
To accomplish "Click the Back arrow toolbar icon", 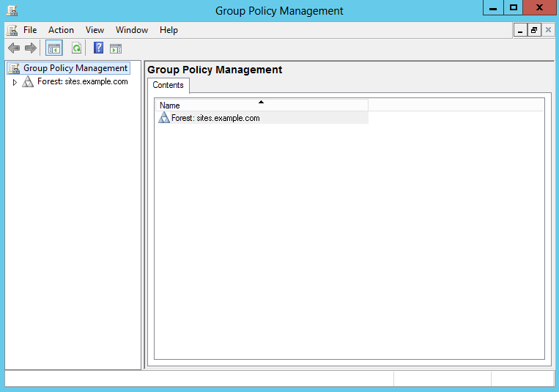I will (13, 48).
